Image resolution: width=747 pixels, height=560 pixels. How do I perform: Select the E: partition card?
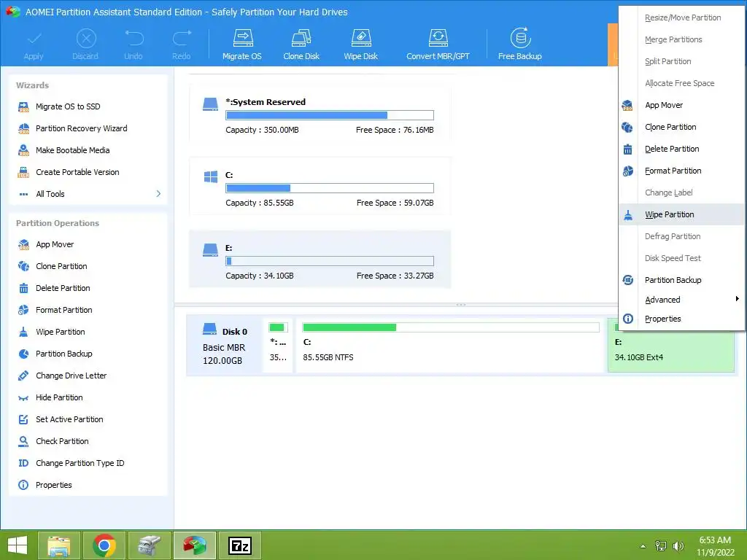[x=320, y=260]
